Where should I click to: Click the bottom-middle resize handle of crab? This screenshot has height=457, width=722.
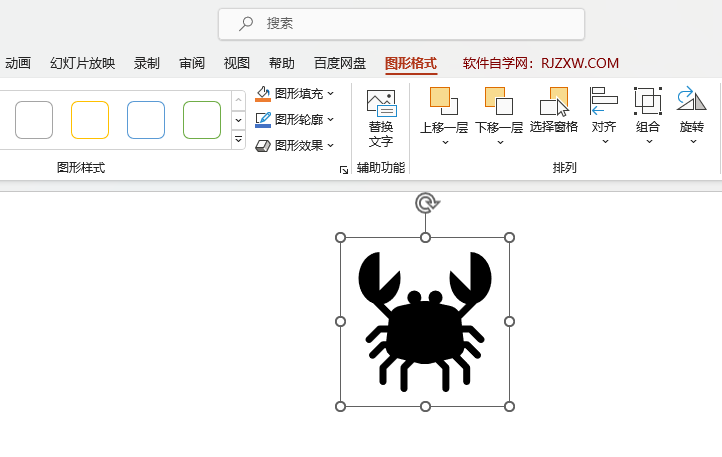tap(425, 406)
